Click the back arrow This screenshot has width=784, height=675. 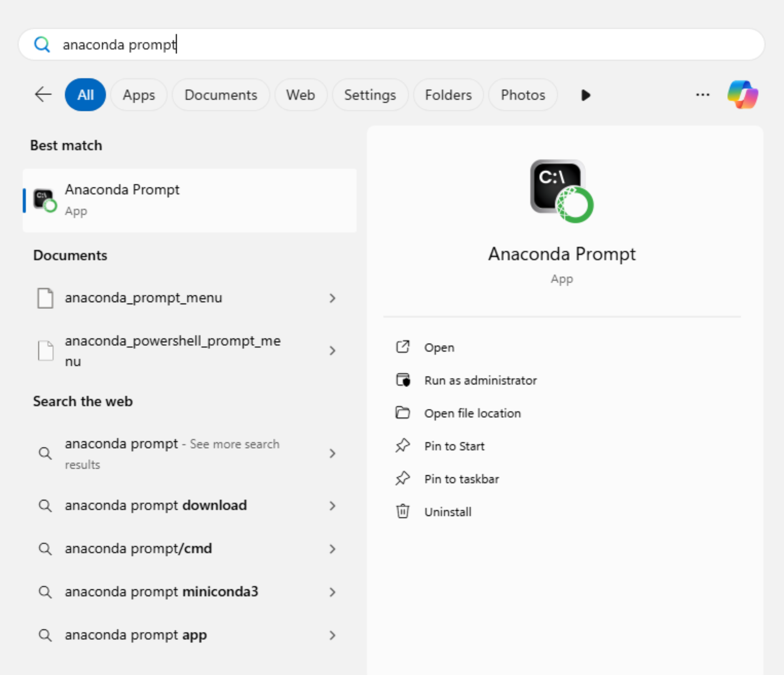tap(43, 95)
